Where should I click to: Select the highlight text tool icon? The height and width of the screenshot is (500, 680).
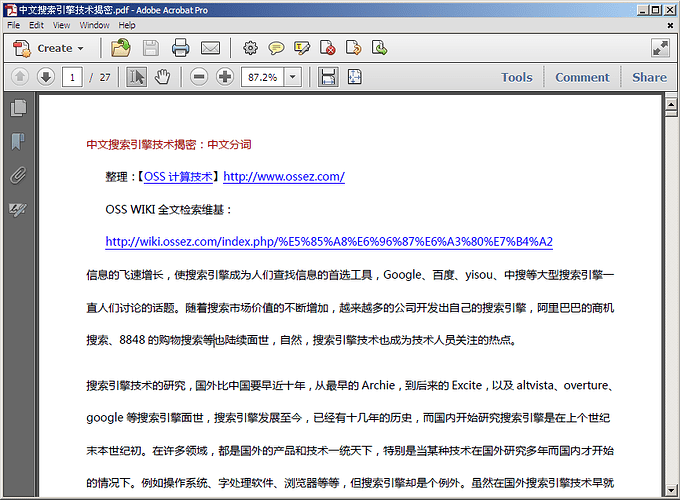(x=302, y=48)
